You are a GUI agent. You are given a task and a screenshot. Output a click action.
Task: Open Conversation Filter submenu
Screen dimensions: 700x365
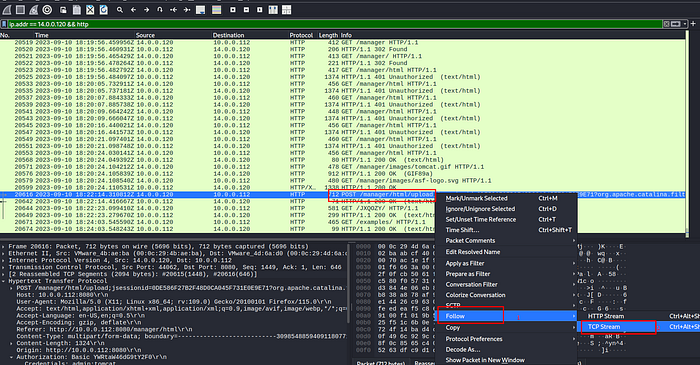tap(506, 285)
